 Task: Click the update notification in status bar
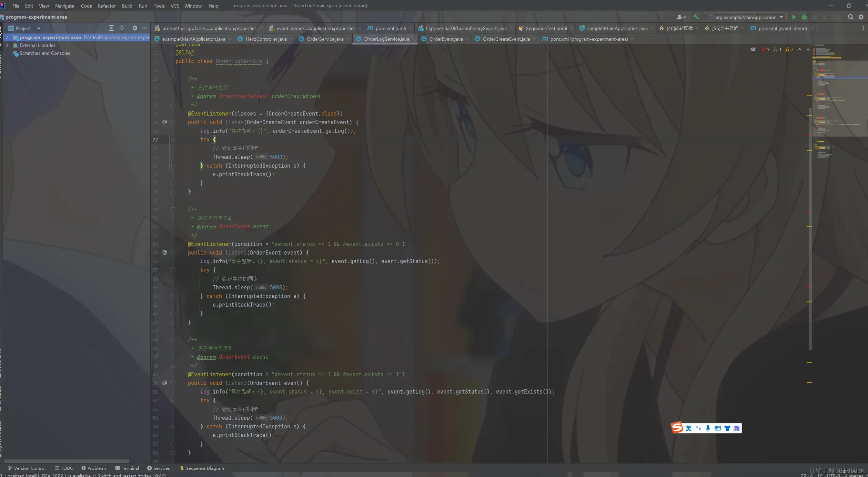[x=85, y=475]
